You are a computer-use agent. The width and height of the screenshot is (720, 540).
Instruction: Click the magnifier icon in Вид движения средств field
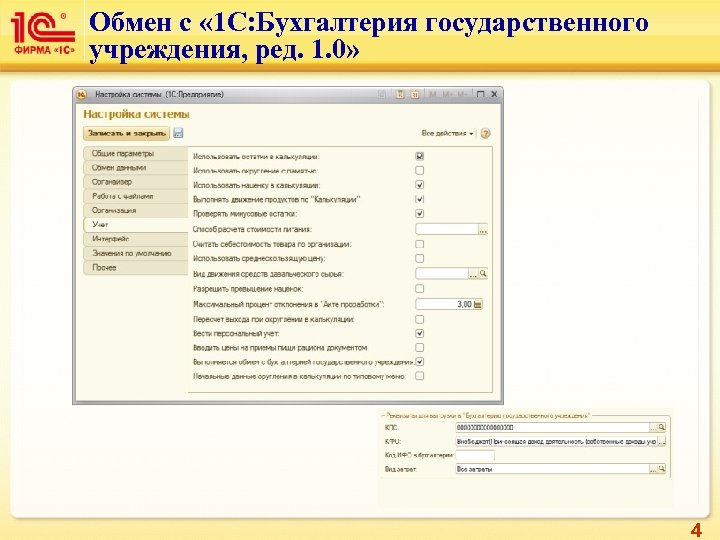click(x=483, y=274)
